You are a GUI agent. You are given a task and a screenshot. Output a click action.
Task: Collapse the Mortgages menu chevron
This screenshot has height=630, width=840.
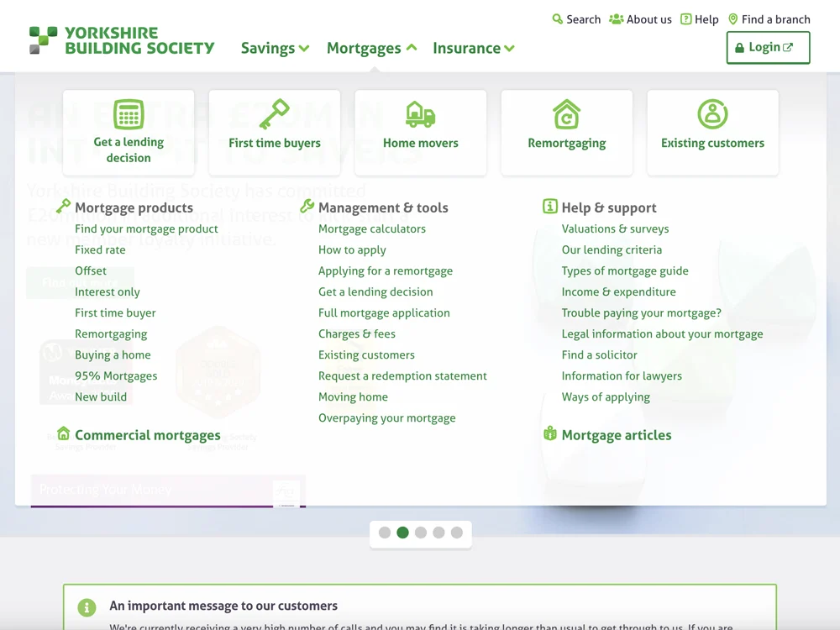point(412,48)
